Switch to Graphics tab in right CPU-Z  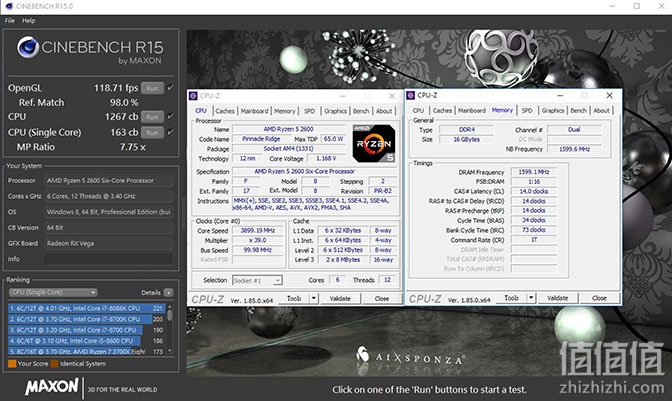click(553, 111)
